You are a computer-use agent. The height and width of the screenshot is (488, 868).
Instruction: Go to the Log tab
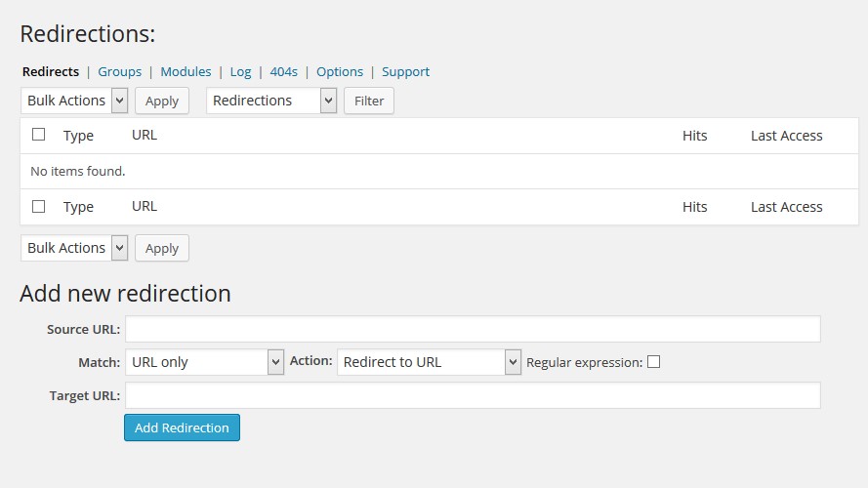(x=240, y=71)
